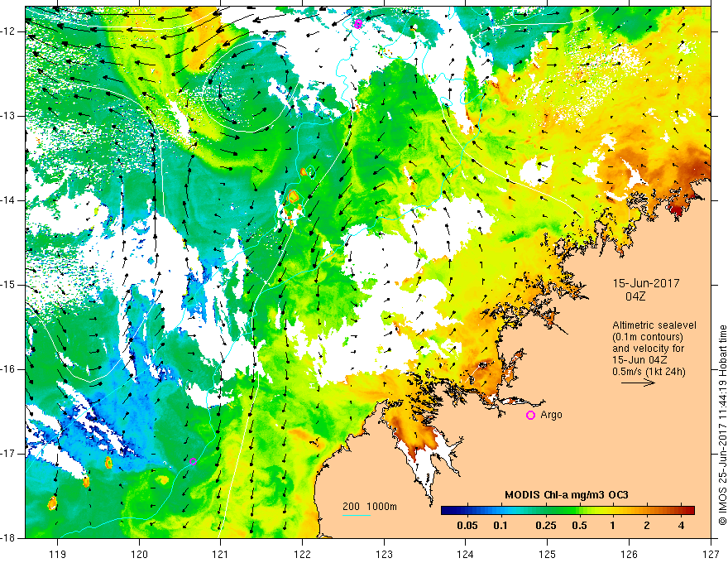Click the '0.5m/s (1kt 24h)' scale text
The image size is (728, 563).
coord(649,372)
